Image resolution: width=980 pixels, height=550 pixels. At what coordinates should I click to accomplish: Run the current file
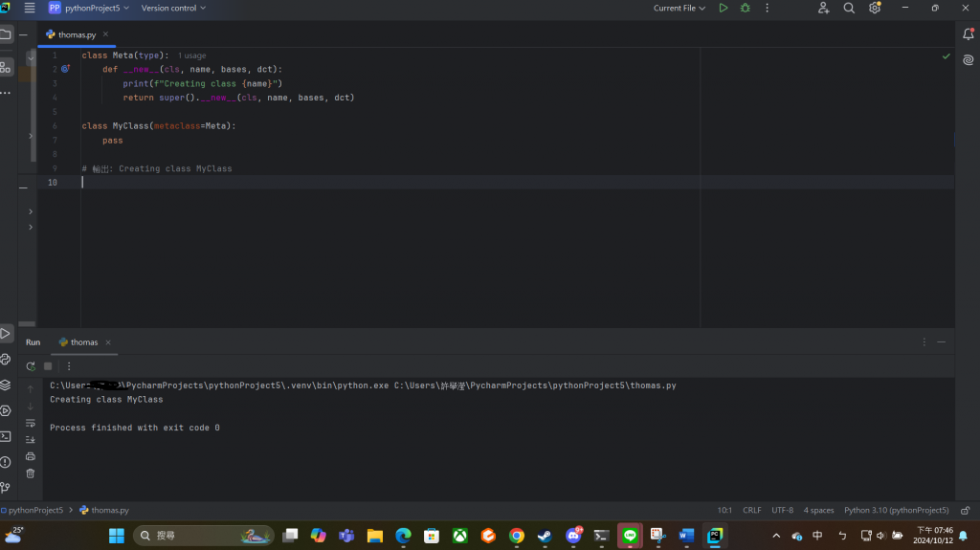pos(724,8)
